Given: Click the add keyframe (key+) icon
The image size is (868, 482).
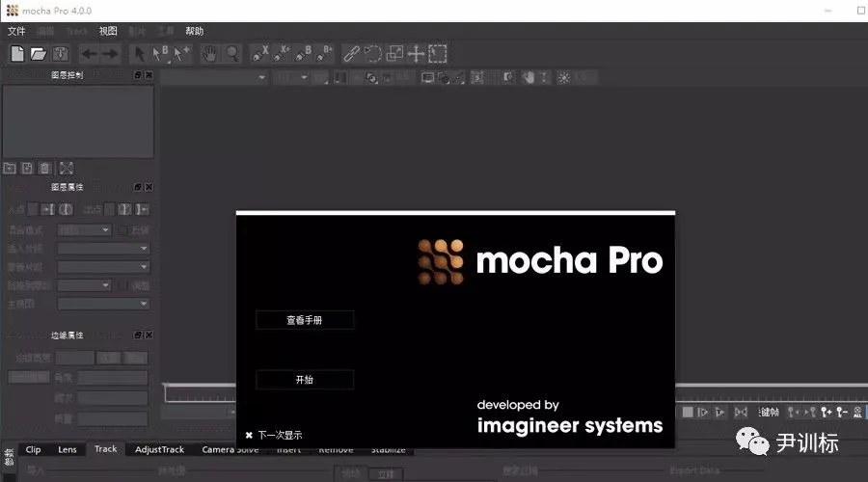Looking at the screenshot, I should tap(826, 412).
